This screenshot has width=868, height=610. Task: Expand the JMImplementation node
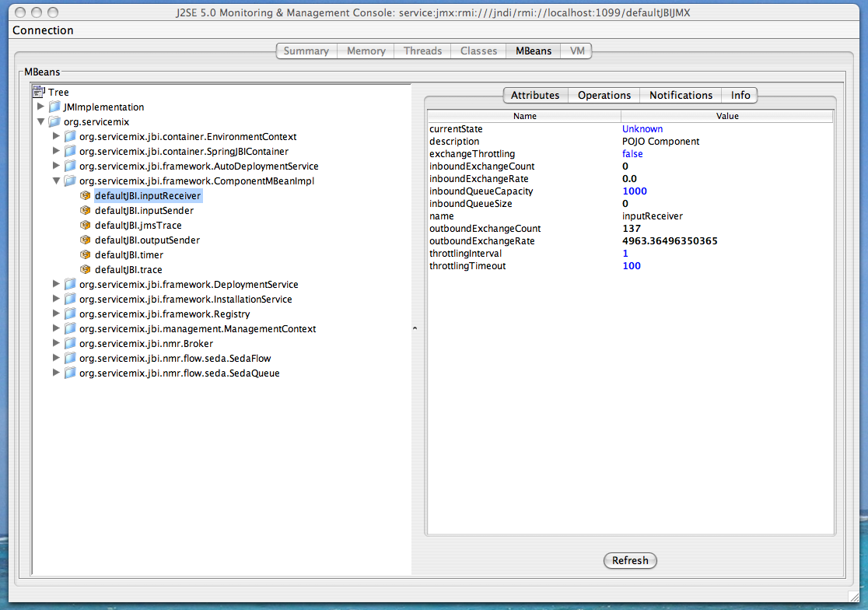40,107
